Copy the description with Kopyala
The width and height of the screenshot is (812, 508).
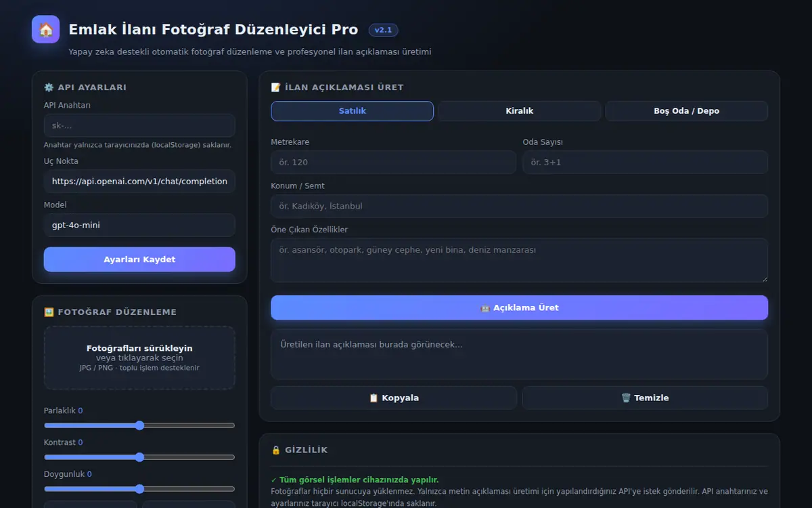coord(394,398)
